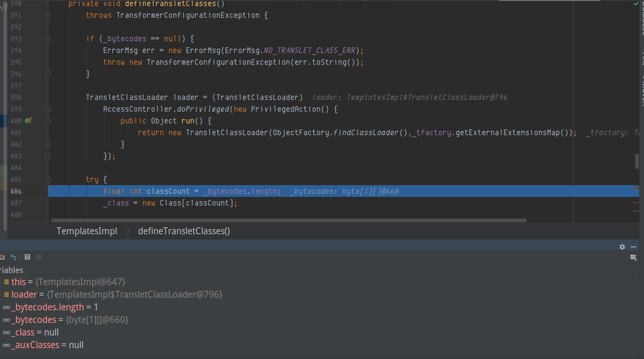Collapse fold marker at line 399

coord(48,110)
